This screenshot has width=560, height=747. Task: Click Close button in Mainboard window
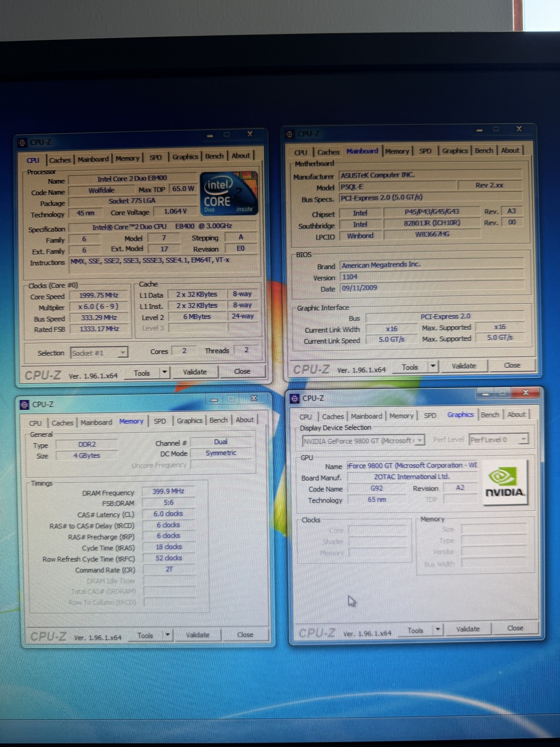coord(512,365)
